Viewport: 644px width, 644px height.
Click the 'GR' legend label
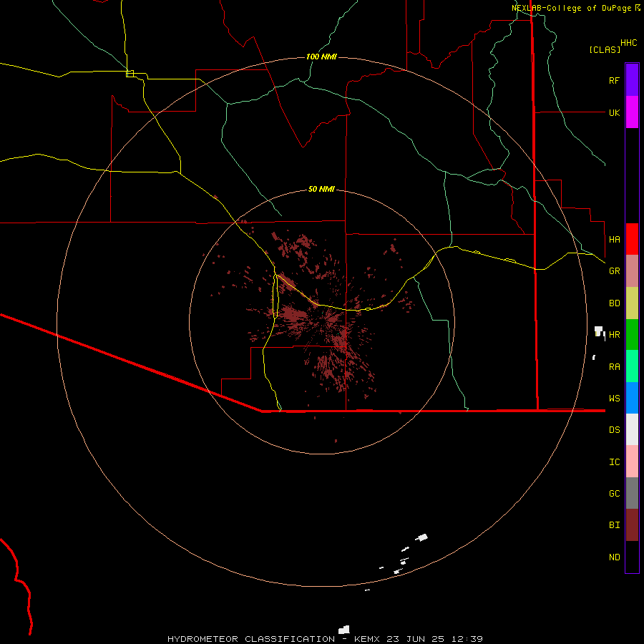point(614,271)
